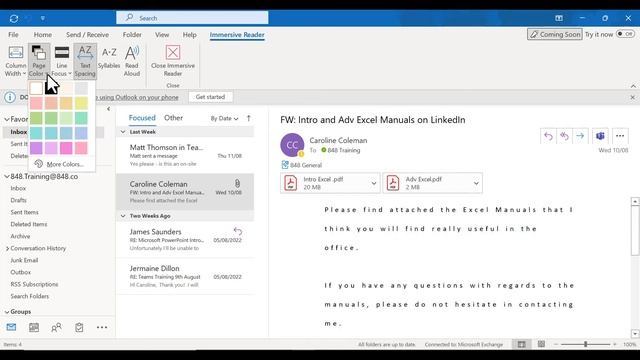Start Read Aloud

tap(132, 61)
